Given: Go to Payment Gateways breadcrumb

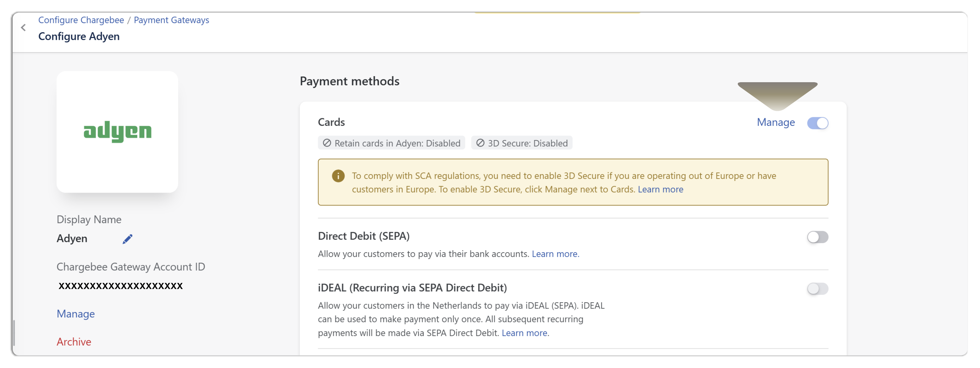Looking at the screenshot, I should tap(171, 20).
